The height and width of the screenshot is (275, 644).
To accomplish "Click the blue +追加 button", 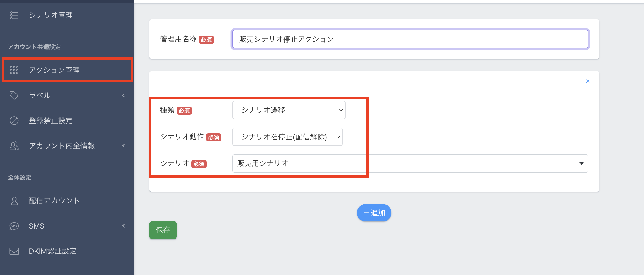I will [374, 213].
